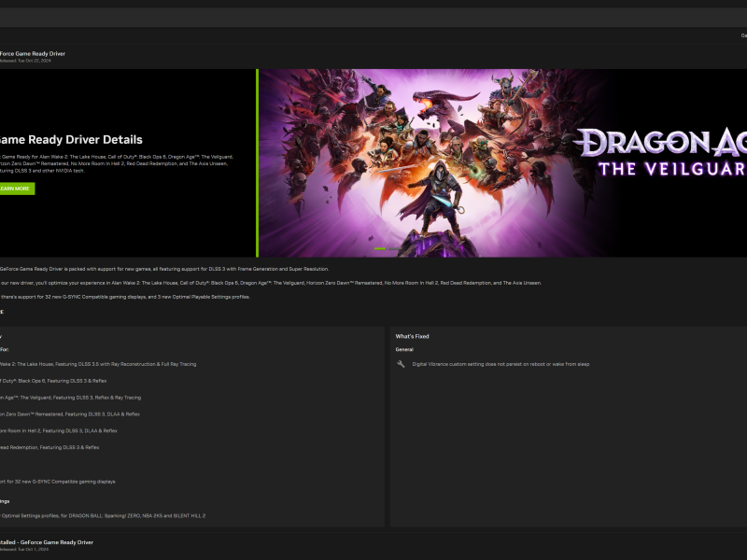Select The Veilguard Reflex & Ray Tracing entry
Viewport: 747px width, 560px height.
pos(70,398)
